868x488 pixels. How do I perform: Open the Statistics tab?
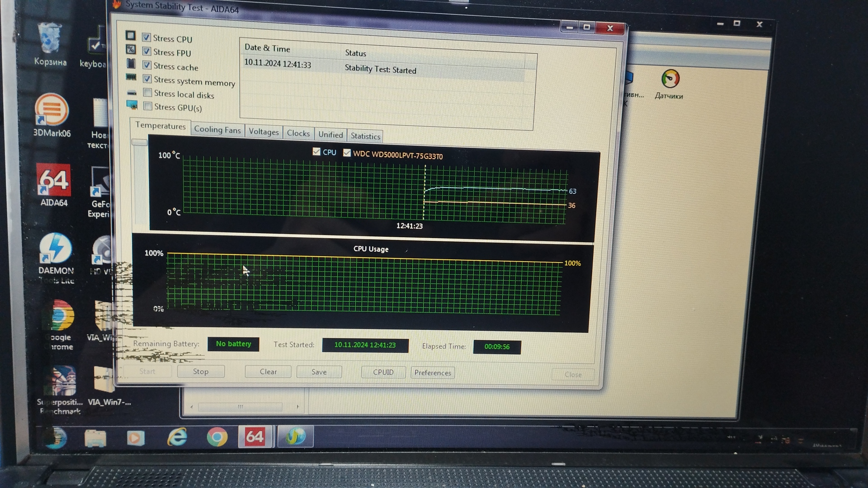[365, 136]
